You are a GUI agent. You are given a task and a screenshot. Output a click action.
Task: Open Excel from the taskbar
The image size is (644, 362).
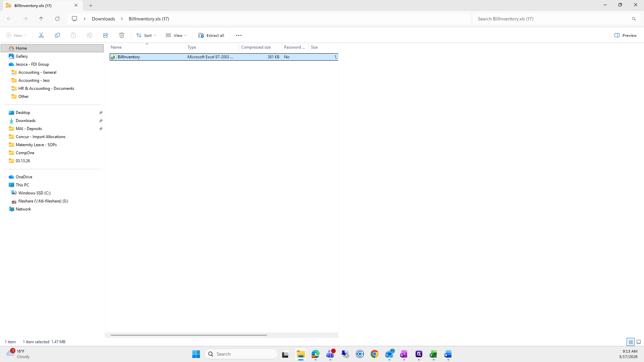point(433,354)
